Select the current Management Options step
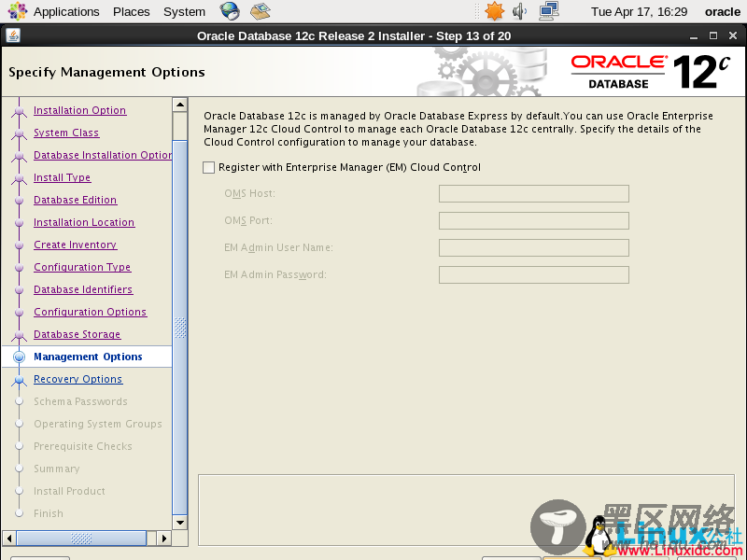 (88, 357)
